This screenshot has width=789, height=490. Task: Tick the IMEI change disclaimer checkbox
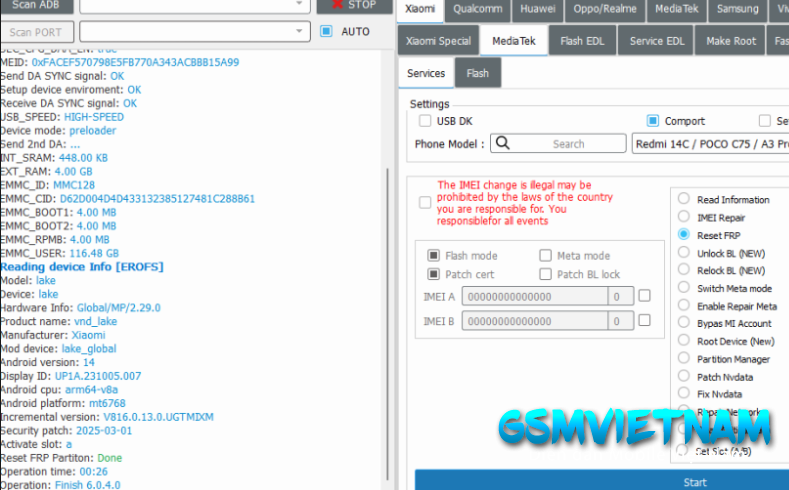(426, 203)
